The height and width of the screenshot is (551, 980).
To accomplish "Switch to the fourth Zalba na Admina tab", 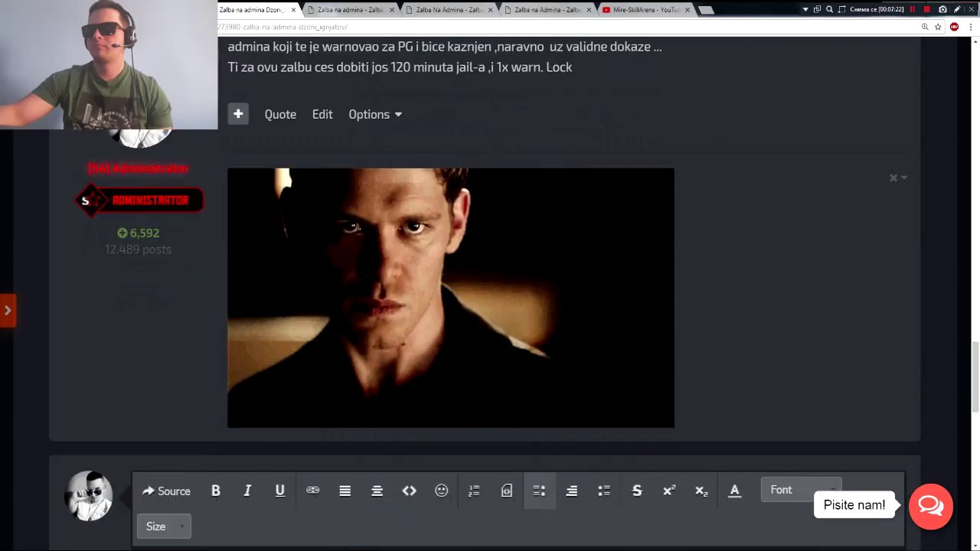I will coord(547,10).
